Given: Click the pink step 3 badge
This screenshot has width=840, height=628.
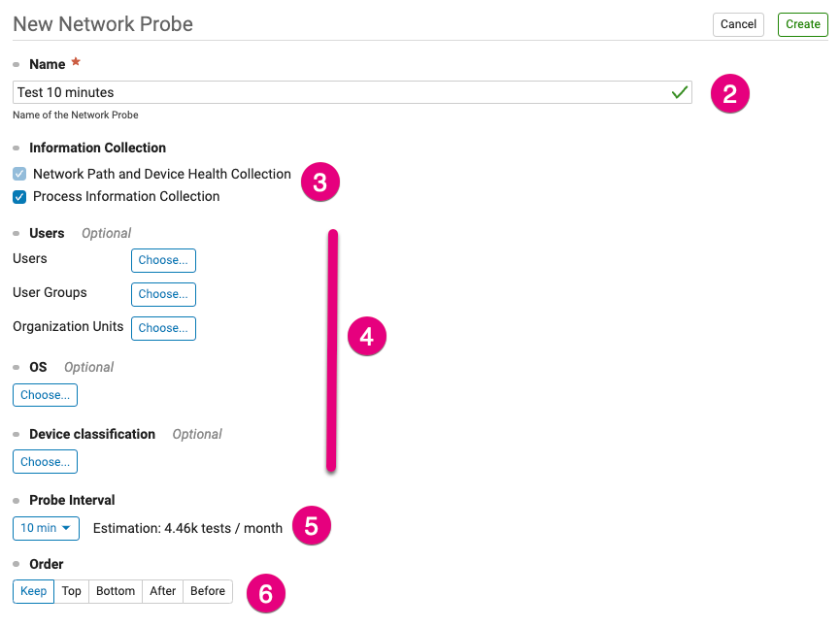Looking at the screenshot, I should coord(319,182).
